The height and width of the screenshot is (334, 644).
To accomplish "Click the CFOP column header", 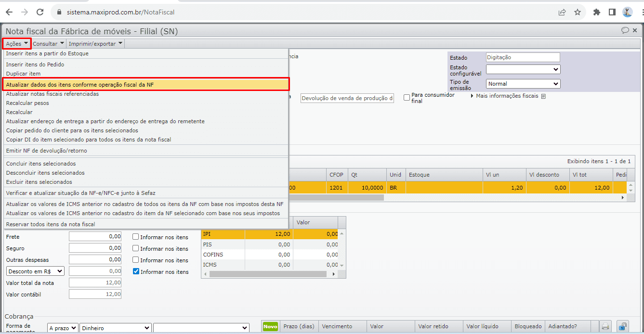I will (337, 175).
